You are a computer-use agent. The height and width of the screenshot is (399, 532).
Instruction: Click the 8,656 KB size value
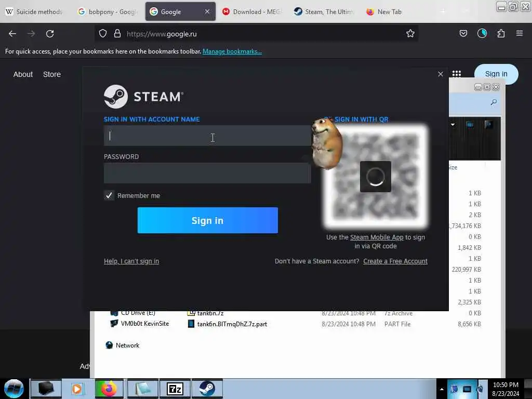pyautogui.click(x=470, y=324)
